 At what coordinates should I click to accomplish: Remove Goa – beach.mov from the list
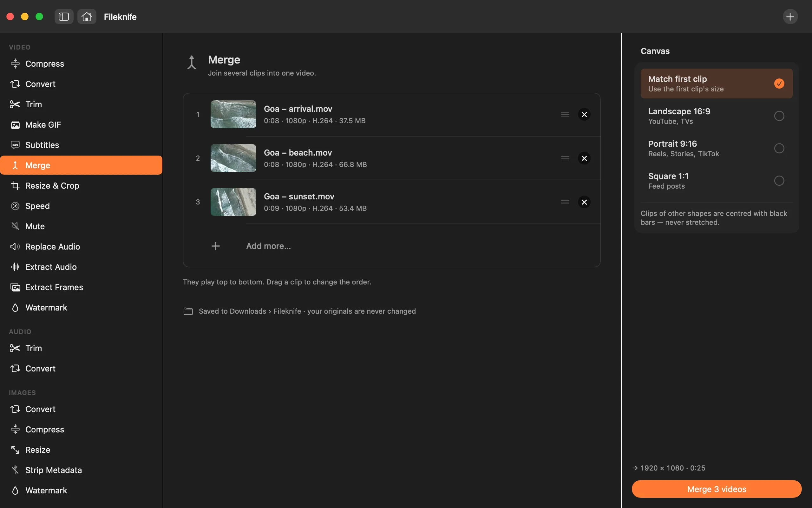click(x=584, y=158)
